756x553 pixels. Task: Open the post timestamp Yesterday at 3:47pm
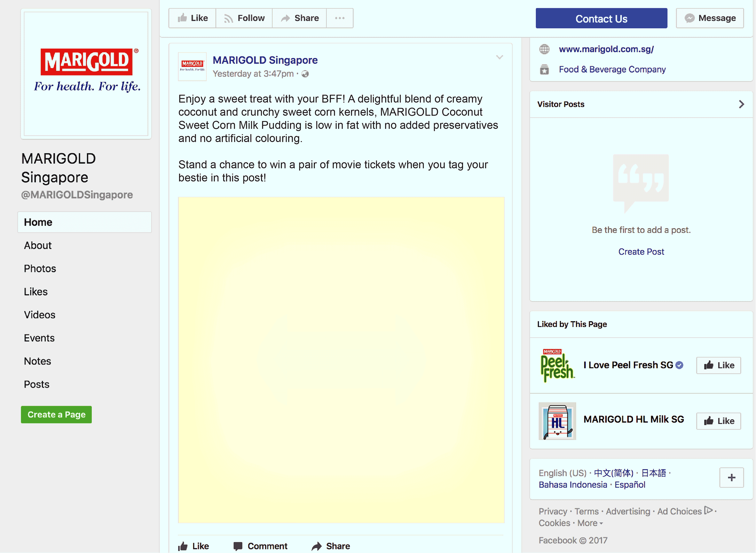[x=253, y=74]
